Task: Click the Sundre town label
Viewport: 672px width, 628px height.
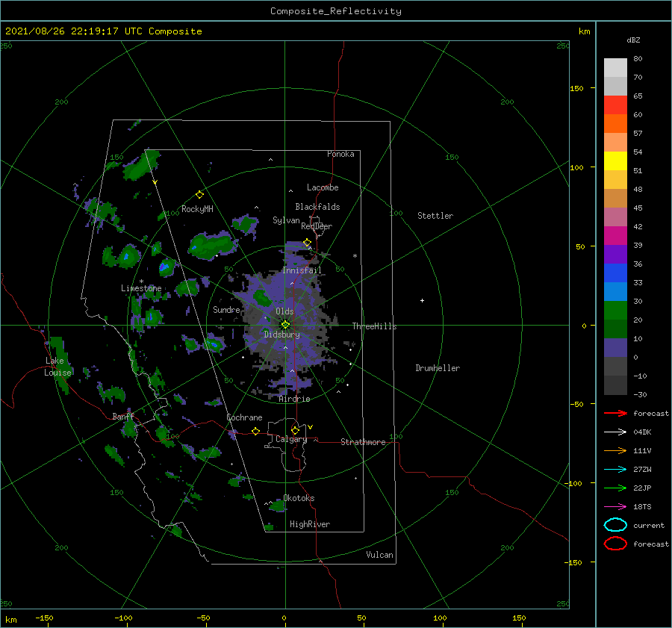Action: tap(226, 309)
